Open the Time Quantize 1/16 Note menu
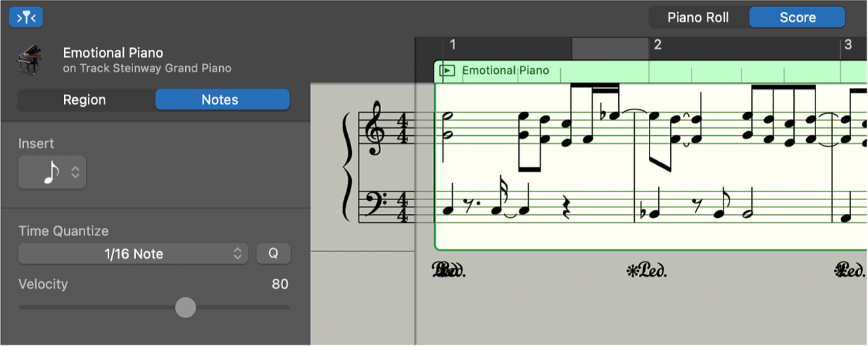This screenshot has width=868, height=346. [133, 254]
